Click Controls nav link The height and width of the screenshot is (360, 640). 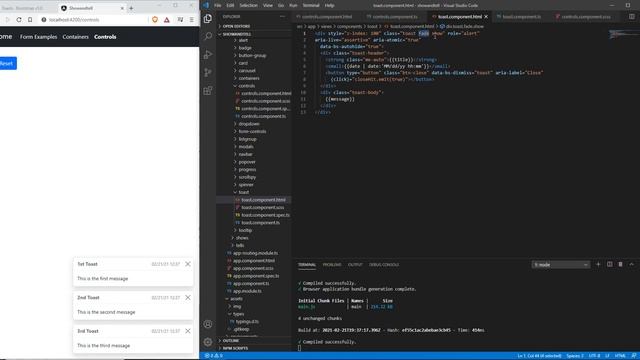[x=105, y=37]
